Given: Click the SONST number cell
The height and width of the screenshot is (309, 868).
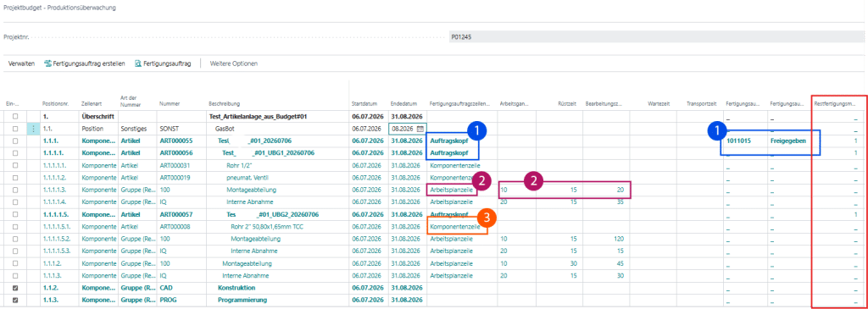Looking at the screenshot, I should (x=169, y=128).
